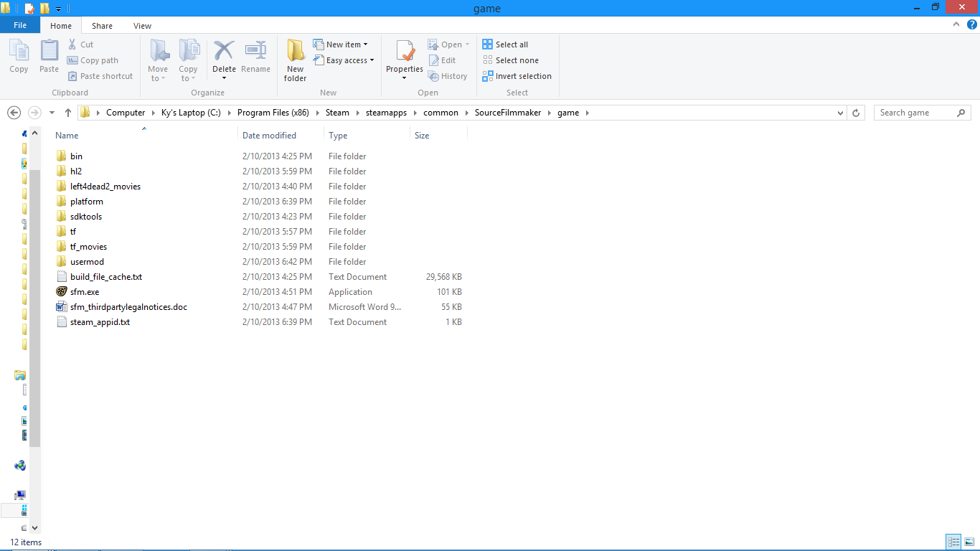Image resolution: width=980 pixels, height=551 pixels.
Task: Select the Word icon of sfm_thirdpartylegalnotices.doc
Action: click(61, 306)
